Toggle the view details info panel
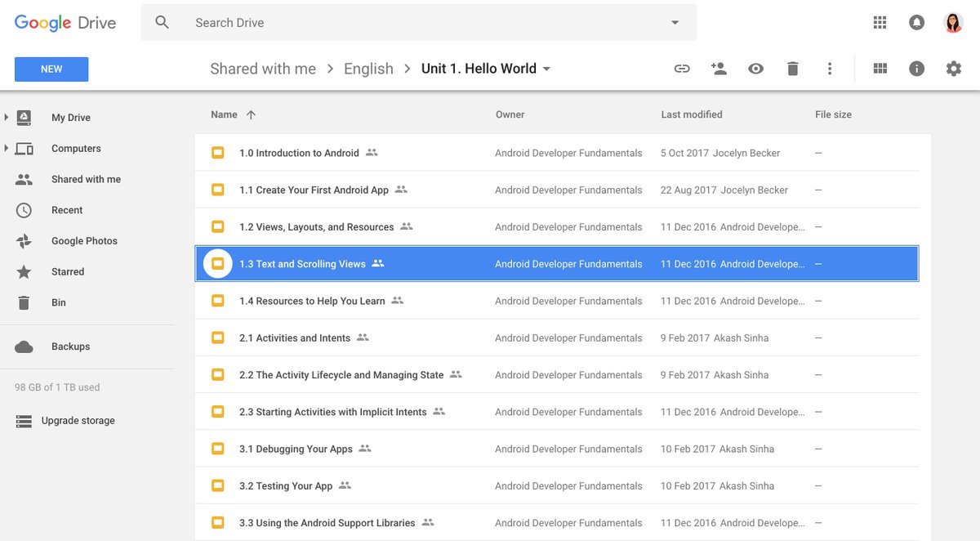This screenshot has height=541, width=980. point(917,69)
